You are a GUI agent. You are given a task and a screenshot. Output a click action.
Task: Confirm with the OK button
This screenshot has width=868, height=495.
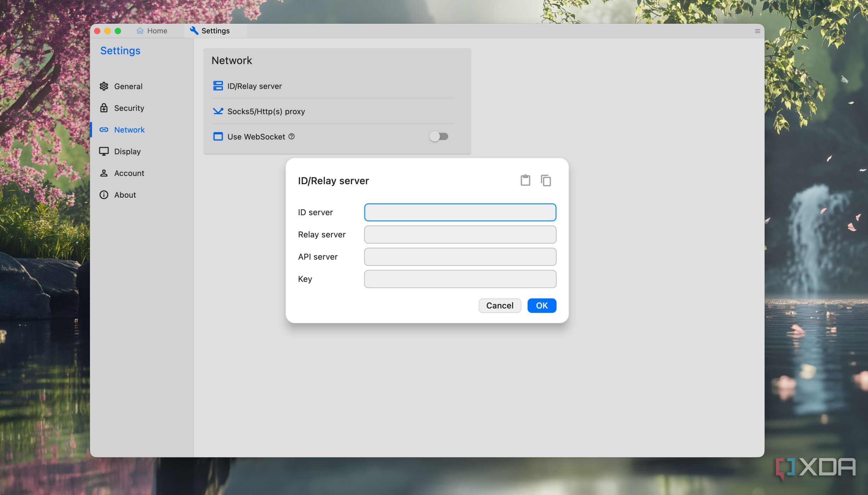(542, 305)
